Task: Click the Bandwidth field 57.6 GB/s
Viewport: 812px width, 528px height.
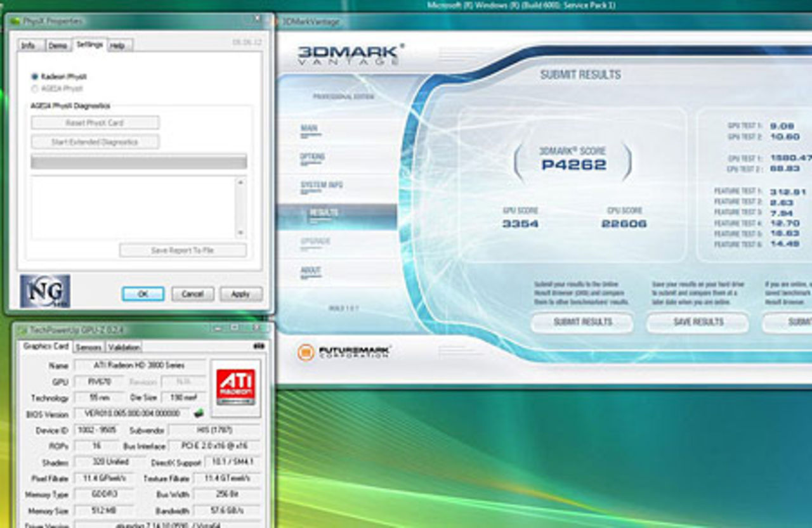Action: [226, 511]
